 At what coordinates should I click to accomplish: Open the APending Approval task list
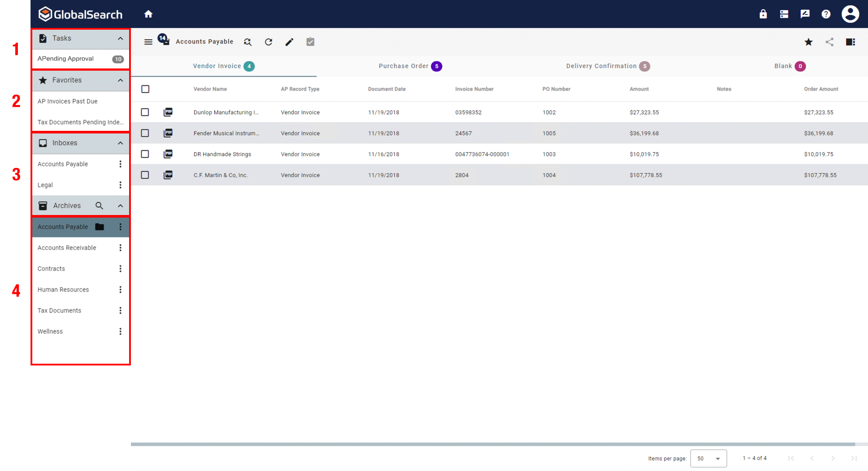pos(65,58)
